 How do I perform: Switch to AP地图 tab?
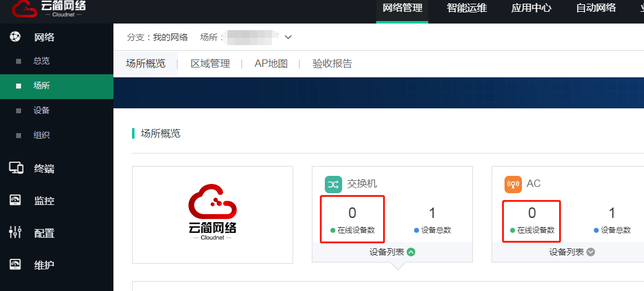(271, 64)
